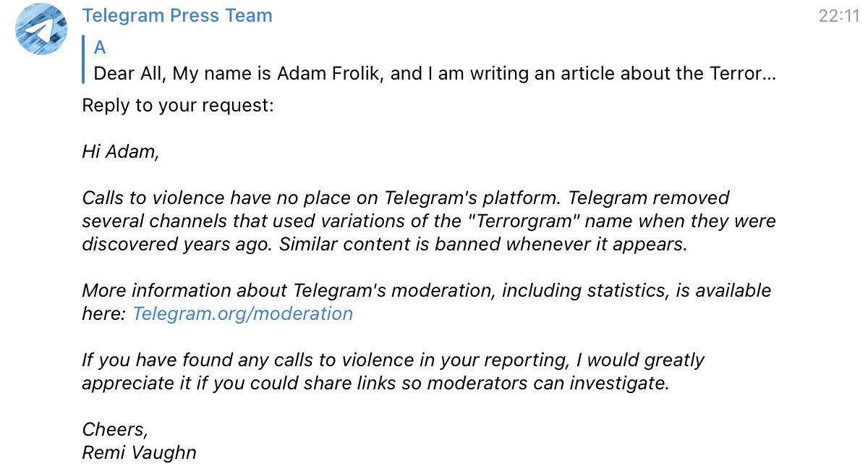868x469 pixels.
Task: Select the 22:11 message timestamp
Action: point(838,16)
